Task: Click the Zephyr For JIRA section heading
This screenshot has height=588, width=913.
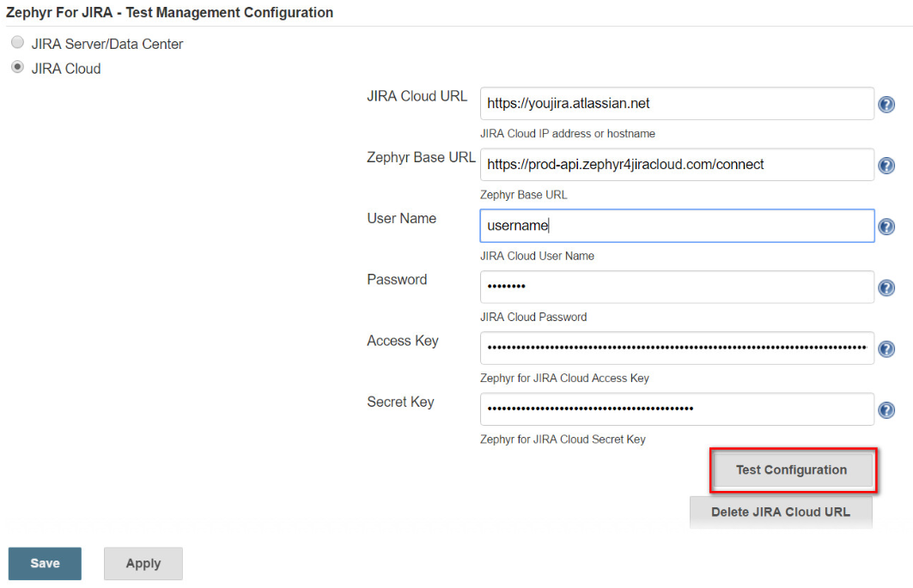Action: pos(169,13)
